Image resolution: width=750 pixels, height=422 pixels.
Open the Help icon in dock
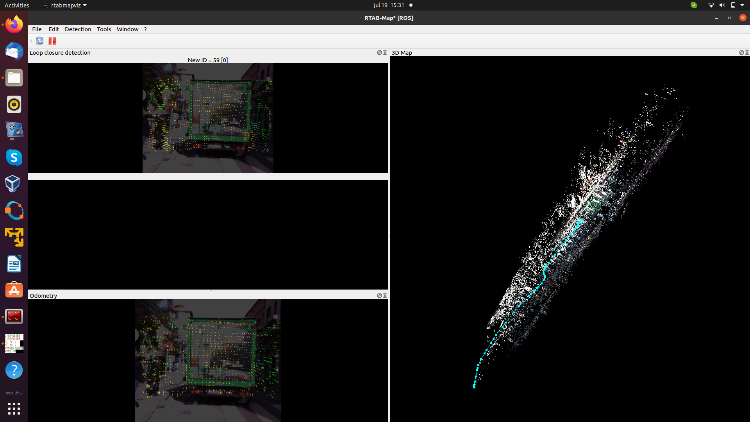[14, 369]
